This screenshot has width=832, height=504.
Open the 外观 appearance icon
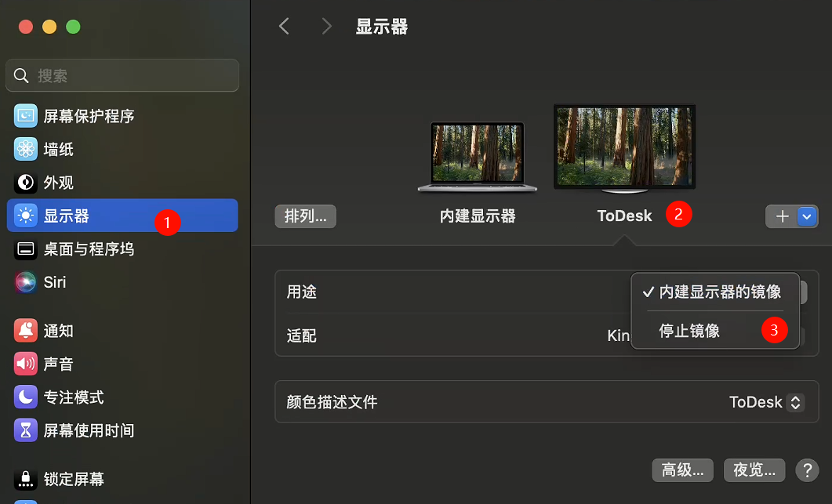(x=26, y=183)
